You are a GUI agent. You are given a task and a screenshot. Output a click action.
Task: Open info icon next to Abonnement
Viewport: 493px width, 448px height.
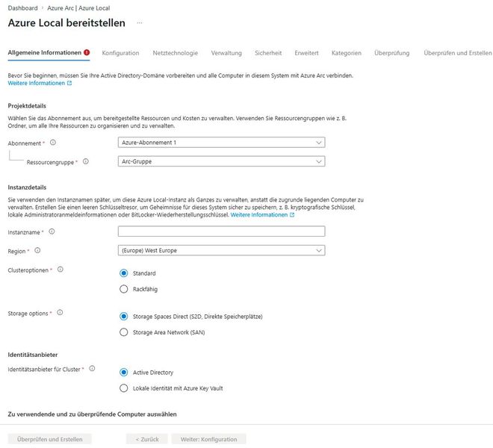pos(53,143)
